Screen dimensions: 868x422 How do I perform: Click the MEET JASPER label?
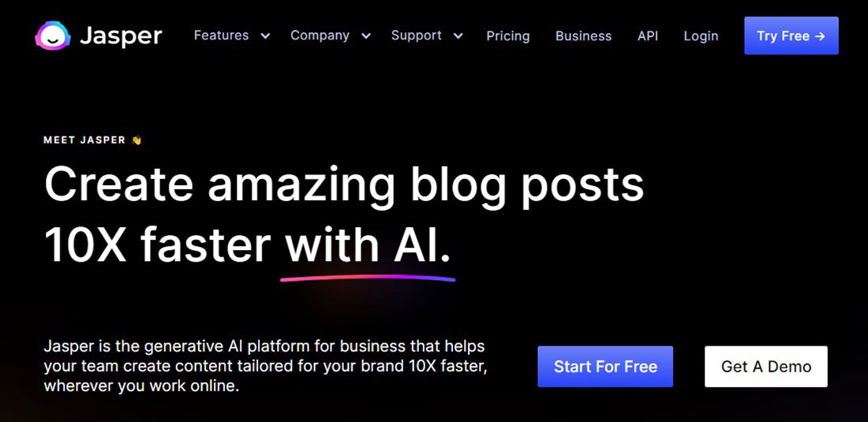pos(84,140)
